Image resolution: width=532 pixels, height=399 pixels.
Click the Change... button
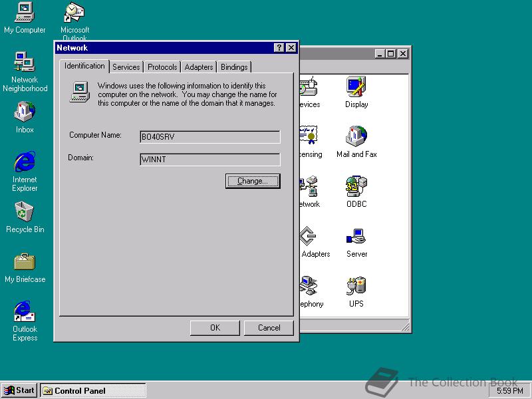point(253,181)
